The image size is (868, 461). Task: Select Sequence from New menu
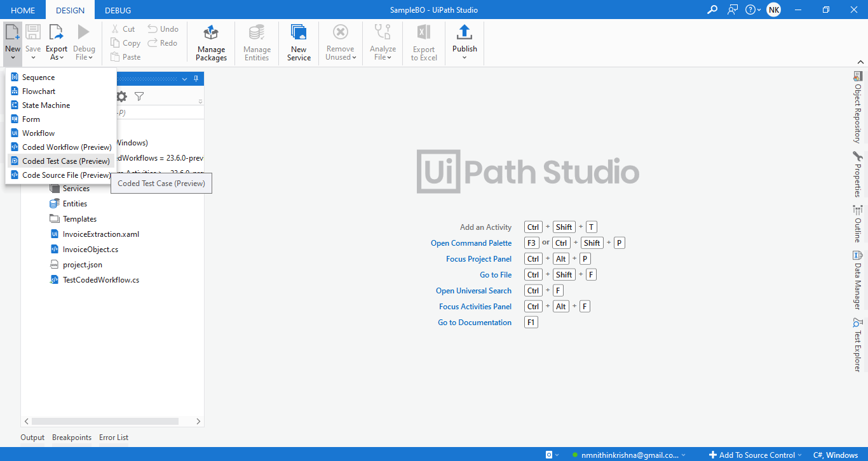[61, 77]
